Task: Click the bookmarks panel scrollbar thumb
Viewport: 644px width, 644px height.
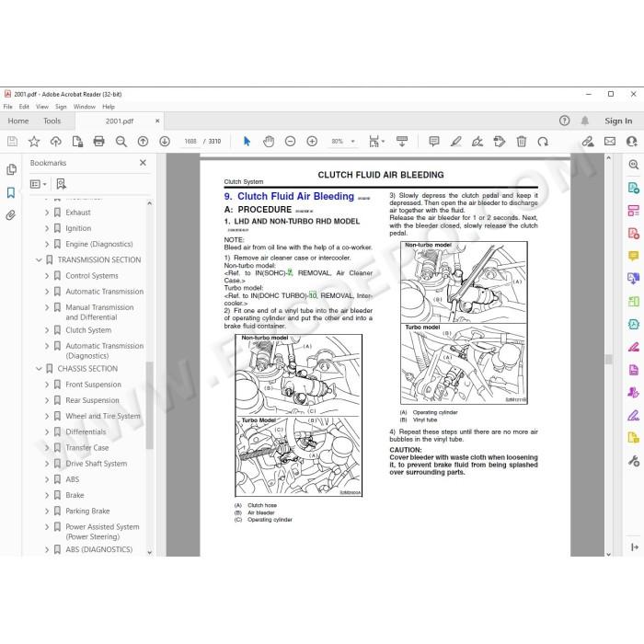Action: pyautogui.click(x=149, y=405)
